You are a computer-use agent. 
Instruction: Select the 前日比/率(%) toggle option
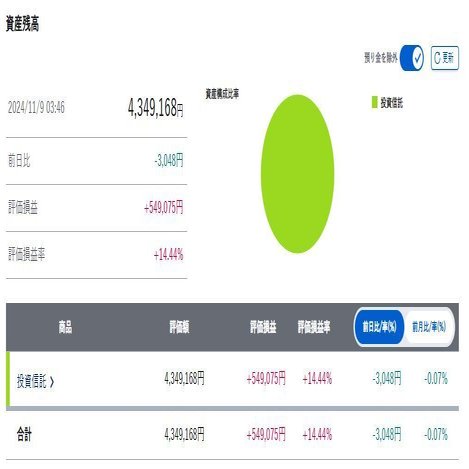tap(379, 327)
